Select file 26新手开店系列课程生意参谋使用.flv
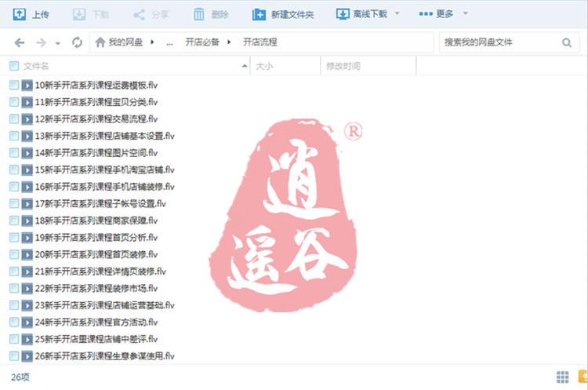The height and width of the screenshot is (390, 588). (x=105, y=355)
